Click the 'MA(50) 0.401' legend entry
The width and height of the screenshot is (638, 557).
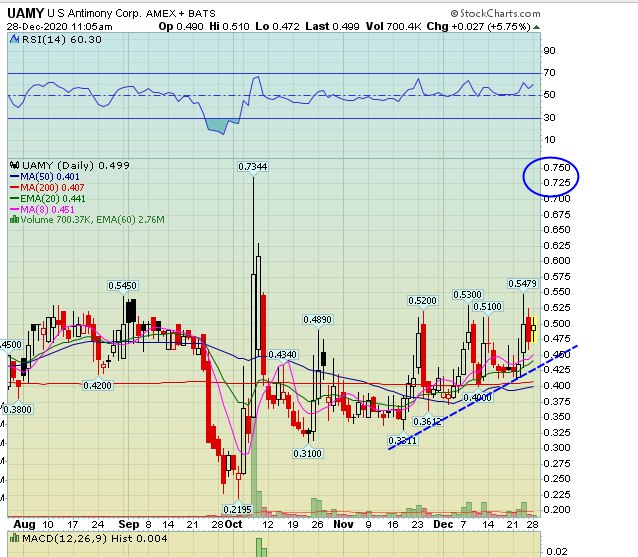[50, 177]
